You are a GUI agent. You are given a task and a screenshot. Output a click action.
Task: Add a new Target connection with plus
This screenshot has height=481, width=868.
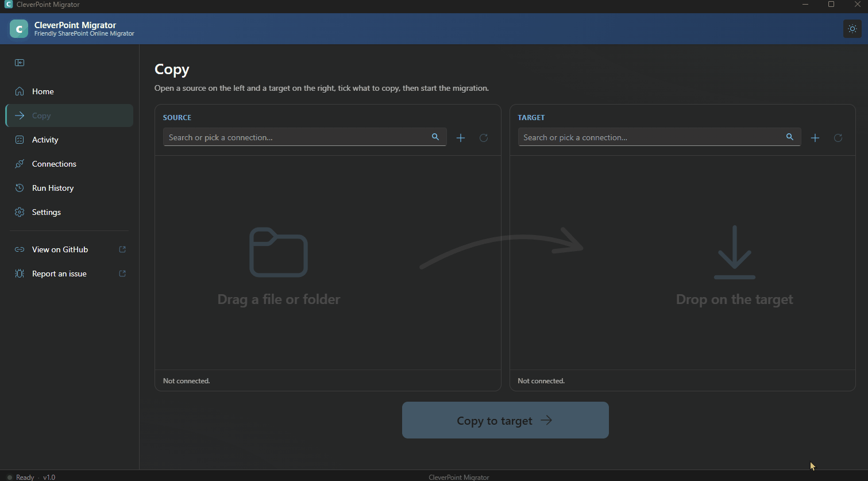(815, 138)
